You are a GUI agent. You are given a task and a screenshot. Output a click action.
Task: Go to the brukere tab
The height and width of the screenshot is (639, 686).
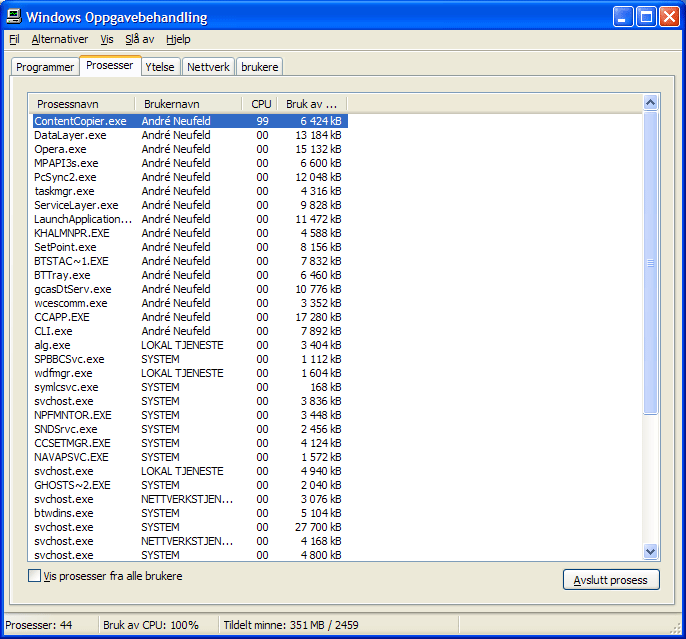click(x=260, y=67)
